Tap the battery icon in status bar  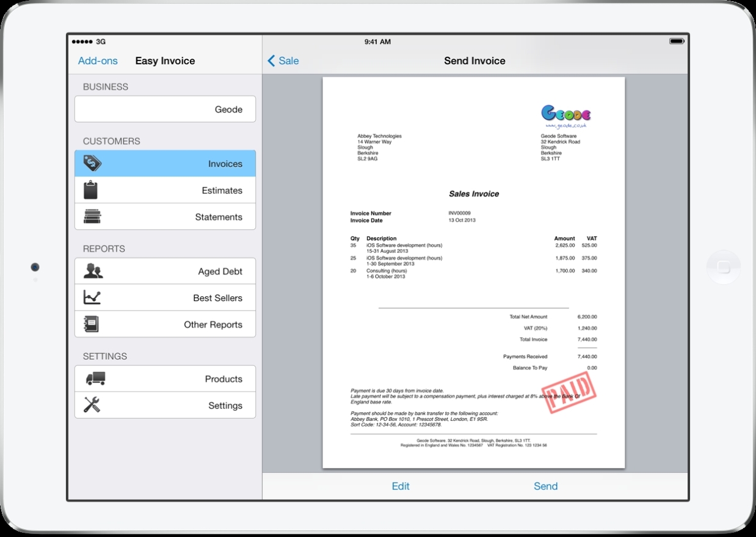pos(677,41)
